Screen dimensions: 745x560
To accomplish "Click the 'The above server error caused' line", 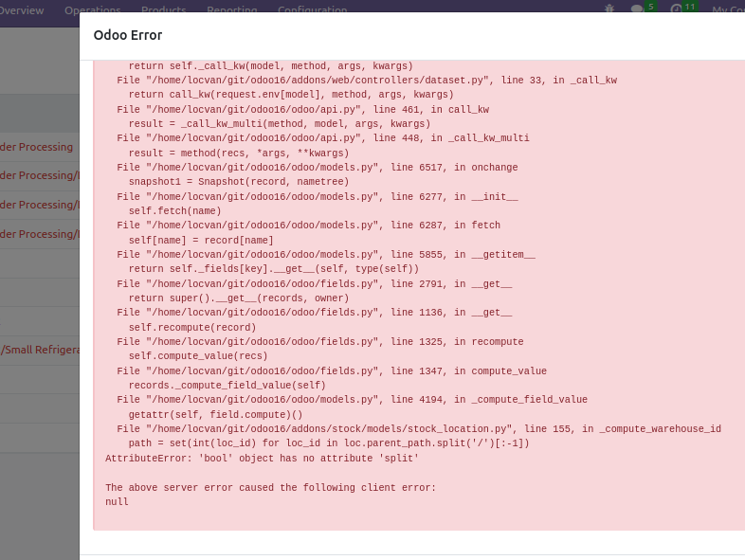I will [270, 487].
